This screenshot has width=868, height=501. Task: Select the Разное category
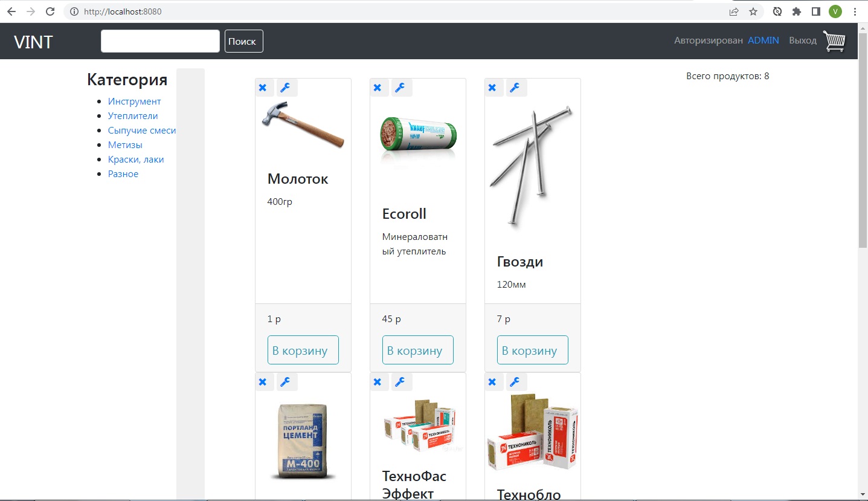123,174
